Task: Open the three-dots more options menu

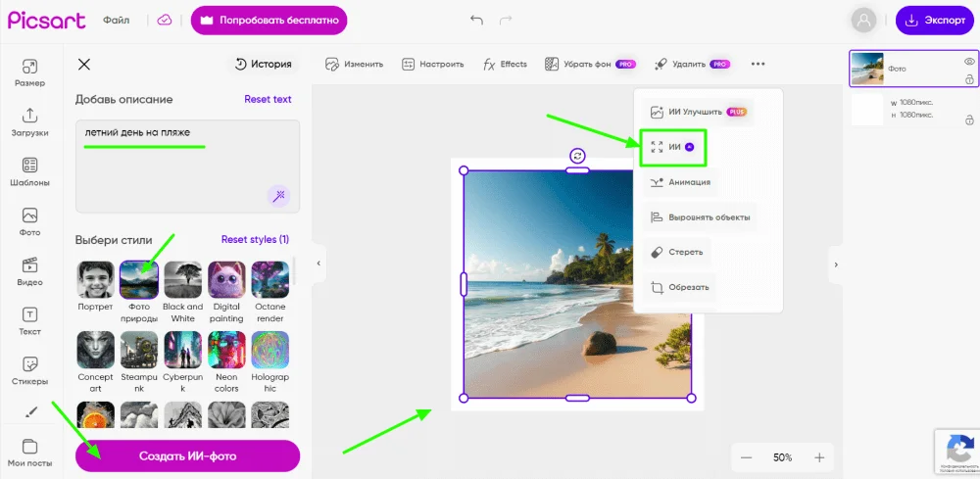Action: 758,64
